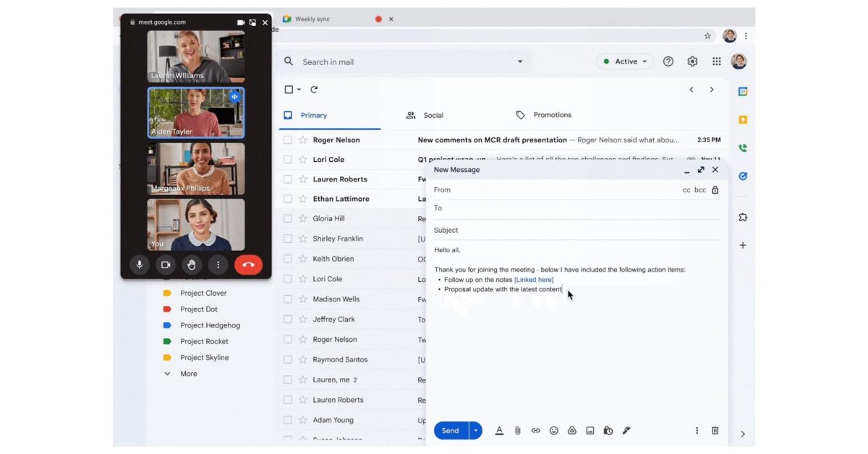Discard draft using the trash icon

715,431
